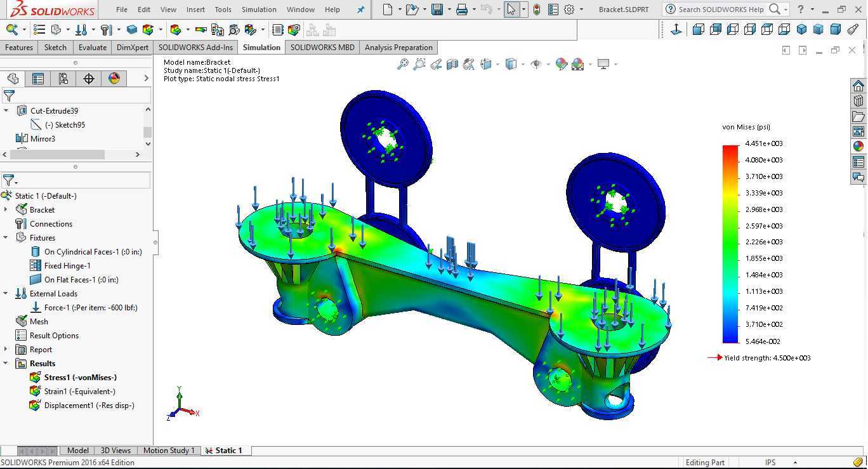Click the Rebuild traffic light icon
This screenshot has height=469, width=868.
pos(537,10)
